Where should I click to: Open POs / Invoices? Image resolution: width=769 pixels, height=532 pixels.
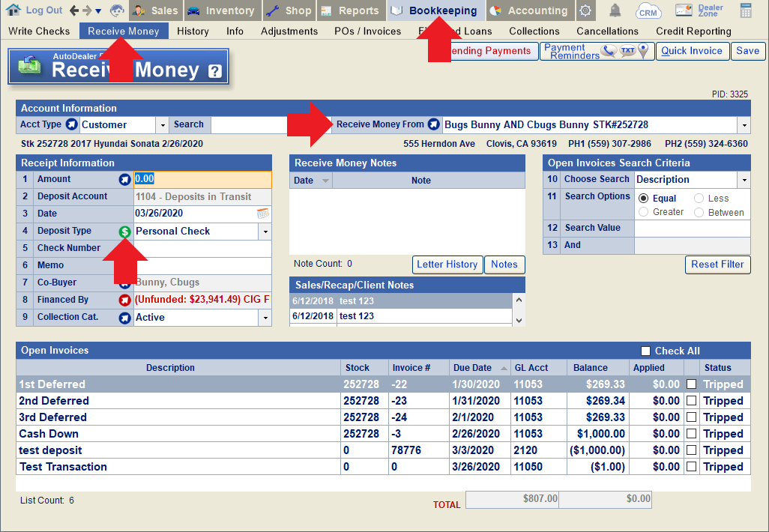pyautogui.click(x=368, y=31)
